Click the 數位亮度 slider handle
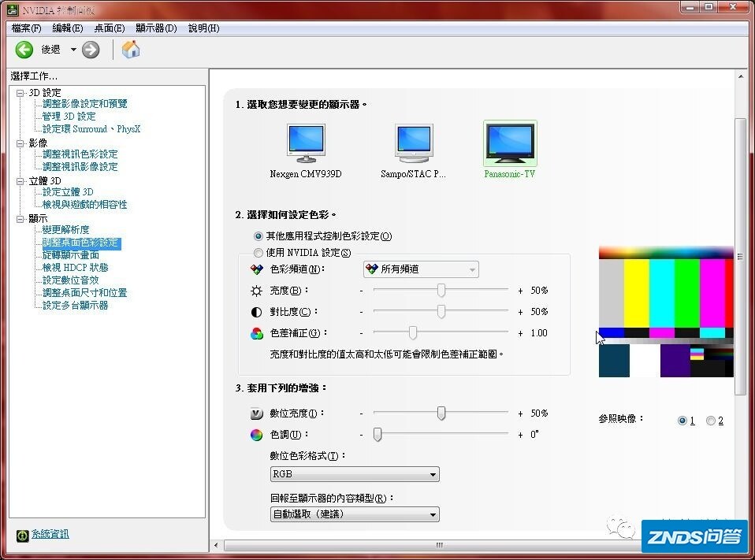Viewport: 755px width, 560px height. click(x=441, y=414)
